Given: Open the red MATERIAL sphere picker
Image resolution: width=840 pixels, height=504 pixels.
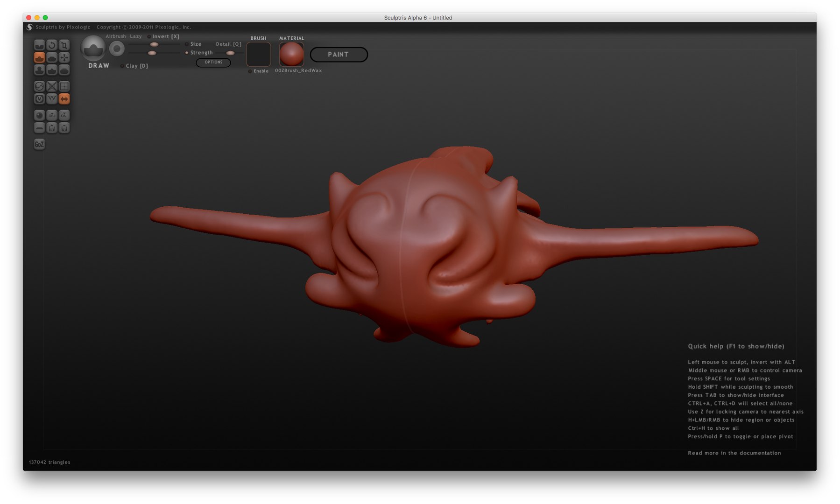Looking at the screenshot, I should pos(291,54).
